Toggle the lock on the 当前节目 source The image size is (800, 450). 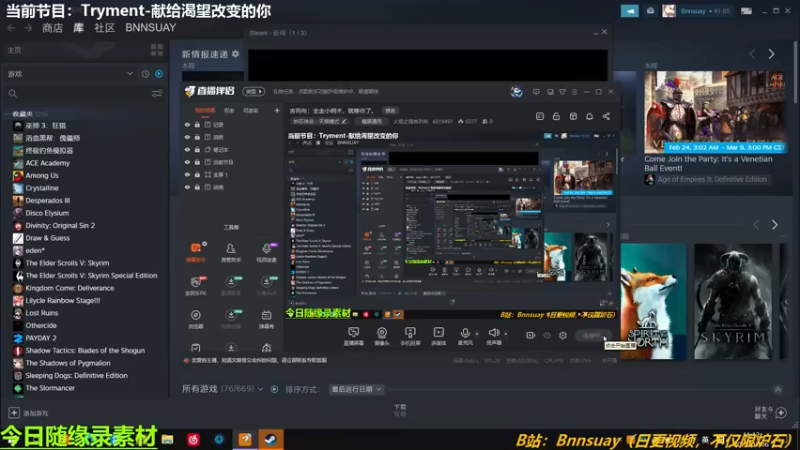(197, 162)
